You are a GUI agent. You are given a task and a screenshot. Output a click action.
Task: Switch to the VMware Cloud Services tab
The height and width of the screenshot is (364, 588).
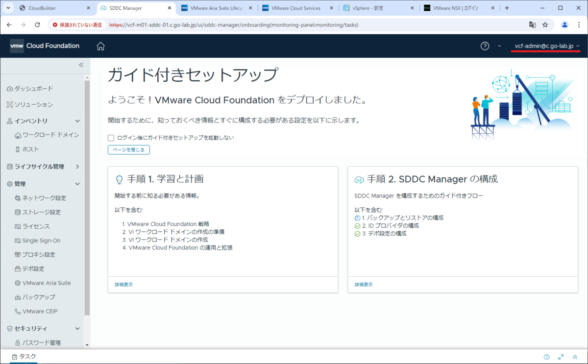click(x=297, y=8)
